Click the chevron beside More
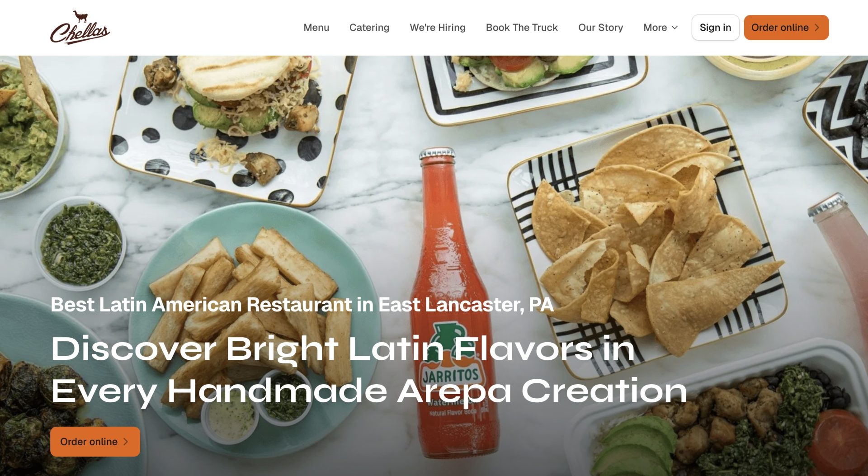The image size is (868, 476). (x=675, y=28)
